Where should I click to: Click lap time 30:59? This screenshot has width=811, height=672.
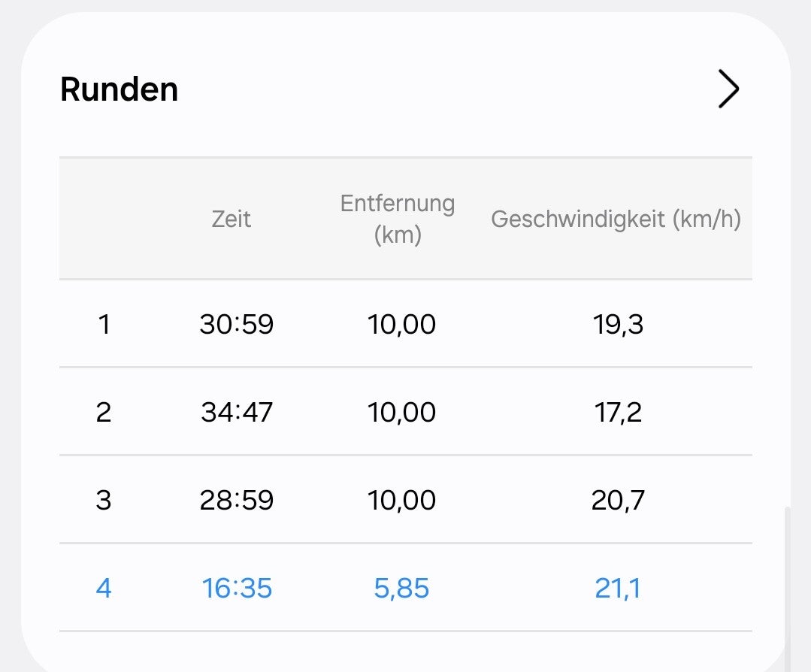tap(236, 325)
